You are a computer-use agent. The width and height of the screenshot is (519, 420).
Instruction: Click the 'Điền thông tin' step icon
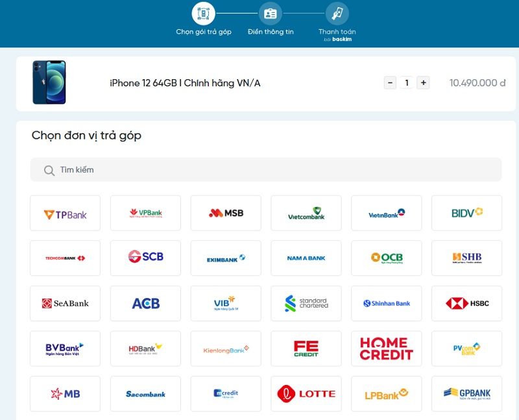(270, 14)
